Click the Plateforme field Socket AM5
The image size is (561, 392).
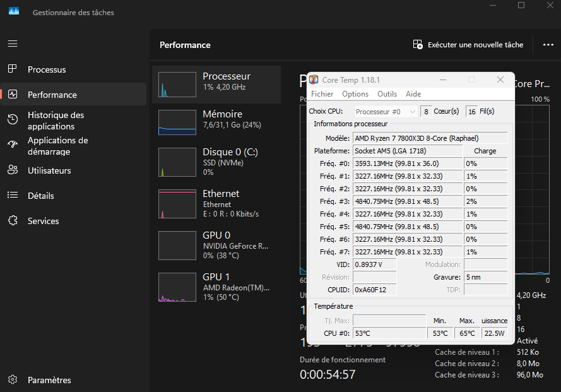click(x=408, y=151)
